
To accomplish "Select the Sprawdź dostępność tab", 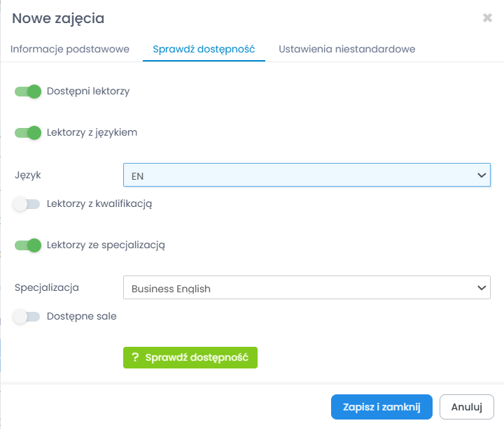I will (204, 50).
